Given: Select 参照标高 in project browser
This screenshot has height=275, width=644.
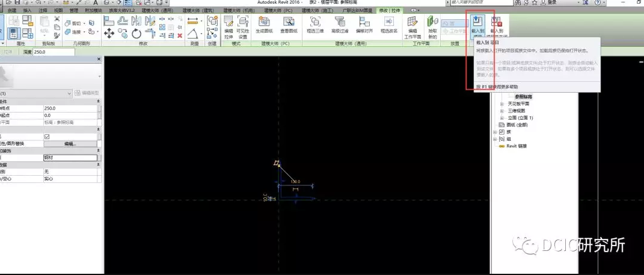Looking at the screenshot, I should [523, 97].
